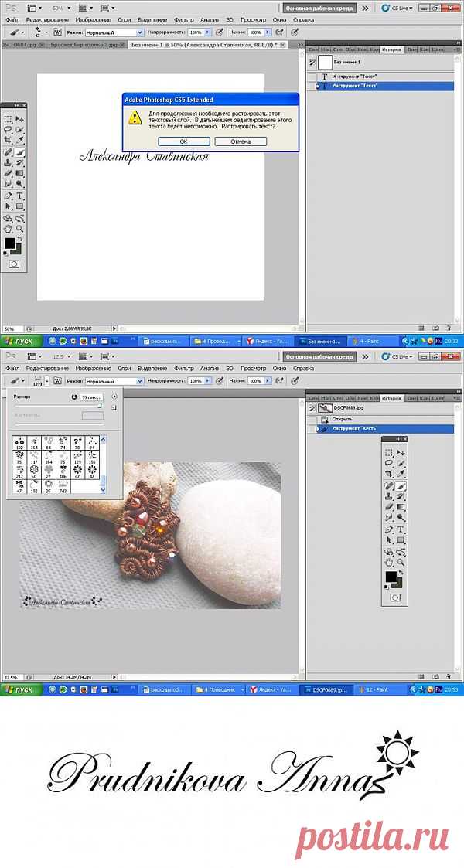Open the Справка menu in the DSCF0689.jpg window
This screenshot has height=868, width=464.
[x=303, y=368]
